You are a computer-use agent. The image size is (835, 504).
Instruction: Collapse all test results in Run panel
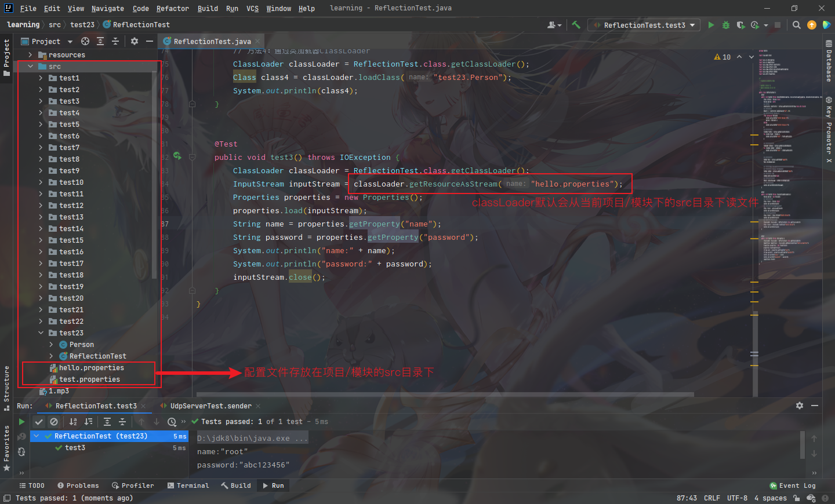click(122, 422)
